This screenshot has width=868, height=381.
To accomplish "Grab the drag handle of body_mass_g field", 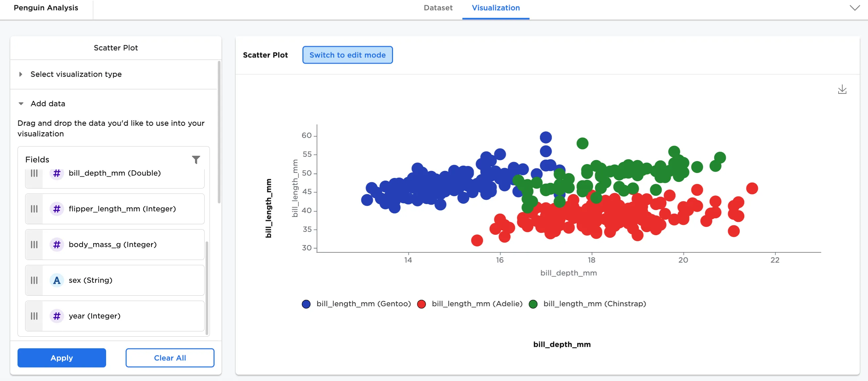I will click(34, 244).
